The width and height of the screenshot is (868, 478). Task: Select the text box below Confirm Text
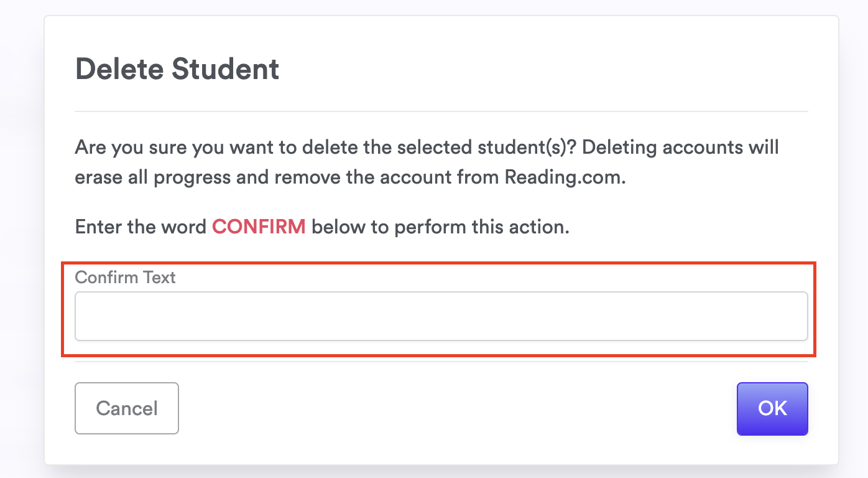pyautogui.click(x=441, y=316)
